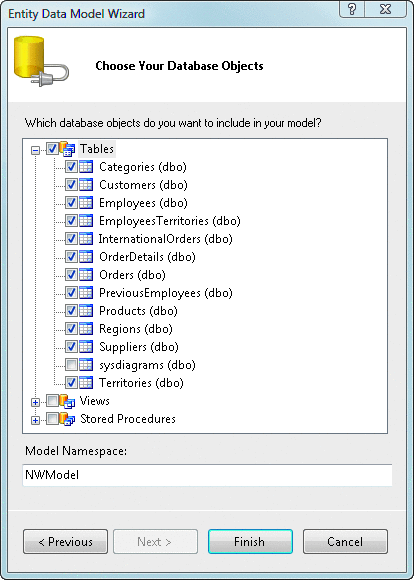Collapse the Tables tree node
Viewport: 414px width, 580px height.
(x=36, y=150)
